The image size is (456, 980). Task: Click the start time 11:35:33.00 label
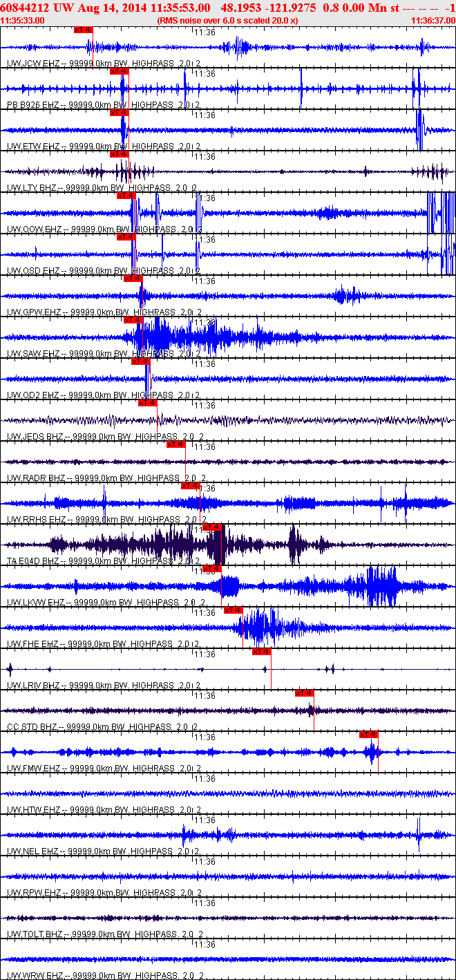[23, 21]
